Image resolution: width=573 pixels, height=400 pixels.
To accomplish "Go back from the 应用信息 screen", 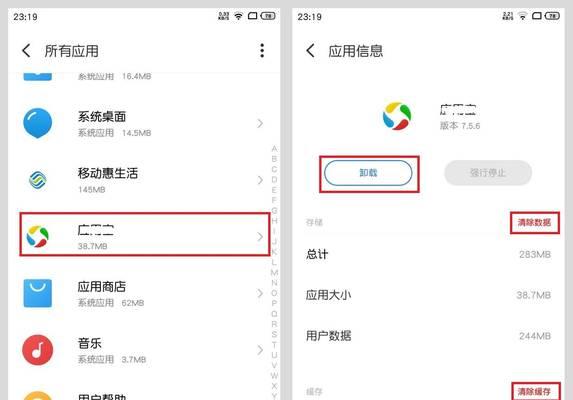I will (x=310, y=51).
